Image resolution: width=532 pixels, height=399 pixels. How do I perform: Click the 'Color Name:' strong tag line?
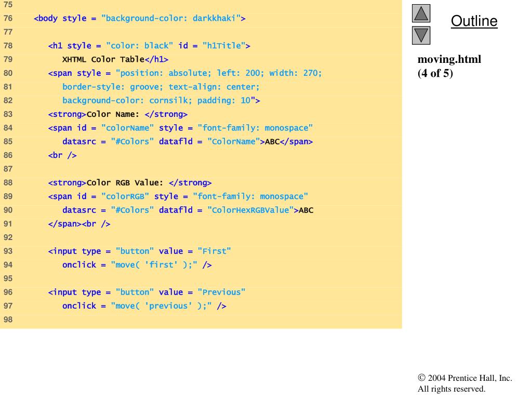(x=118, y=114)
